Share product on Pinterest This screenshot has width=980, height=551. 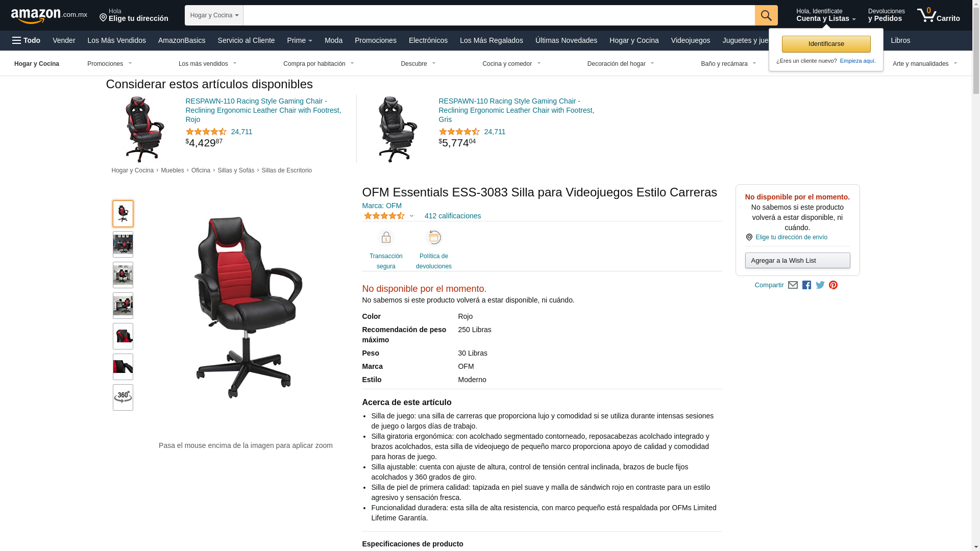[833, 285]
